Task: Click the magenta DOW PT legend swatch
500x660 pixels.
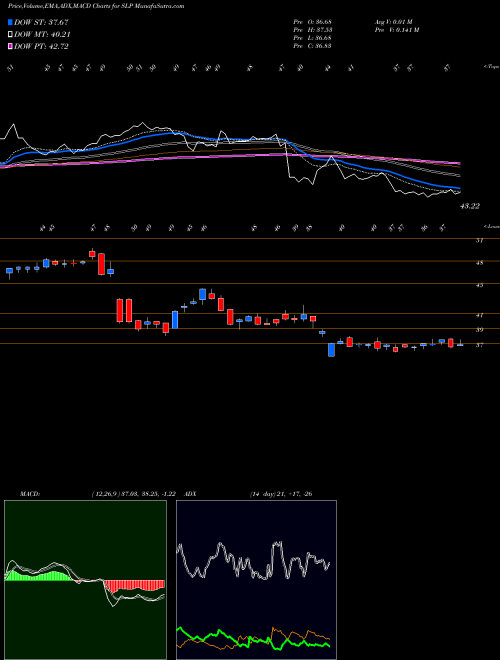Action: click(10, 46)
